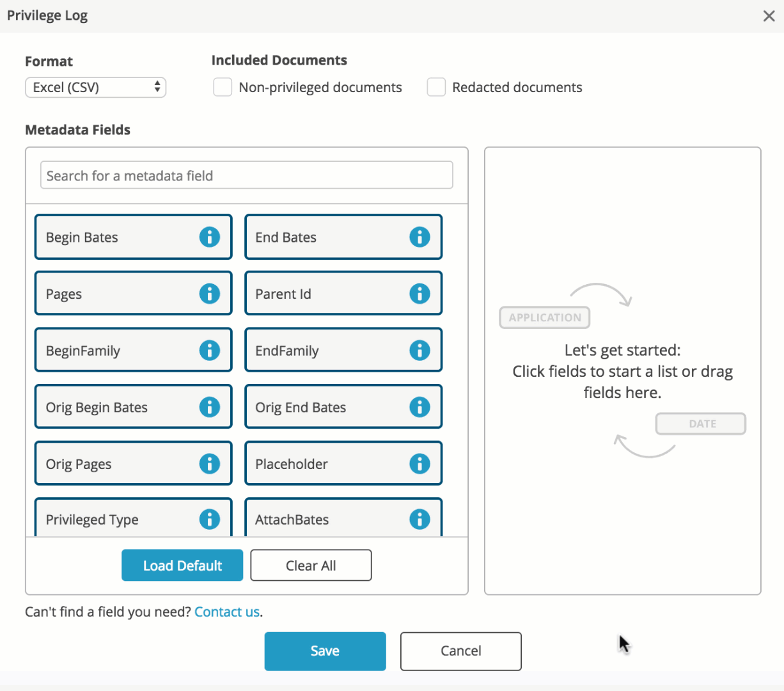Show info for Privileged Type field
This screenshot has height=691, width=784.
point(209,520)
